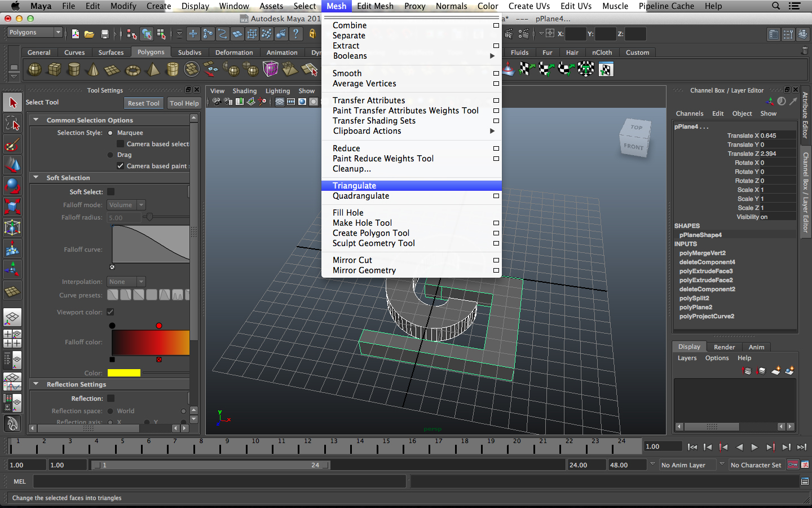The image size is (812, 508).
Task: Collapse the Common Selection Options section
Action: (x=36, y=120)
